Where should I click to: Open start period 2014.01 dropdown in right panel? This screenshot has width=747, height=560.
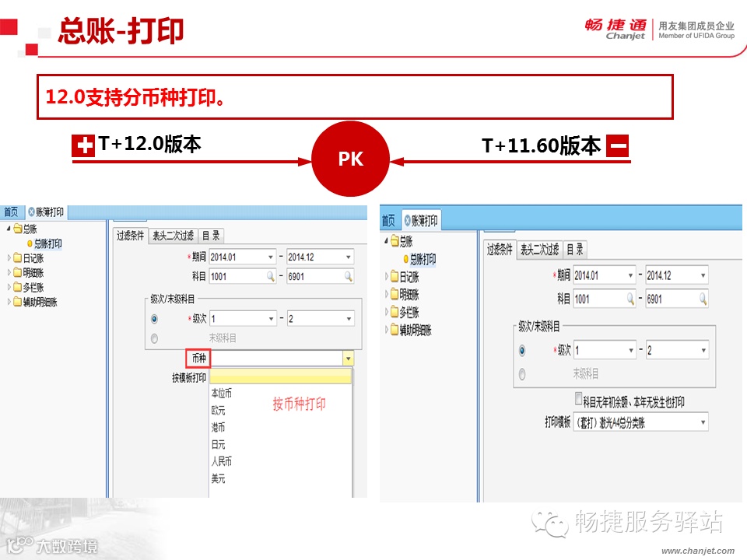tap(630, 275)
